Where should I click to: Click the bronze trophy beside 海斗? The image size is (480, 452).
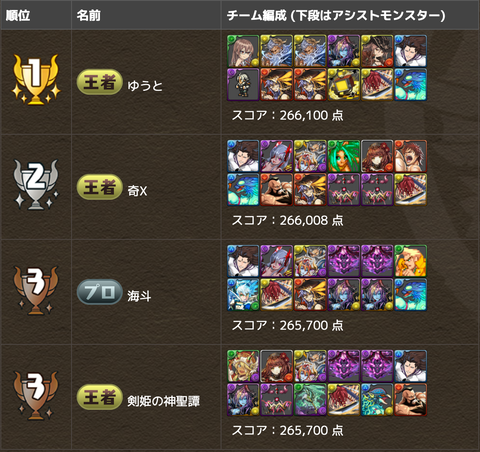point(36,290)
